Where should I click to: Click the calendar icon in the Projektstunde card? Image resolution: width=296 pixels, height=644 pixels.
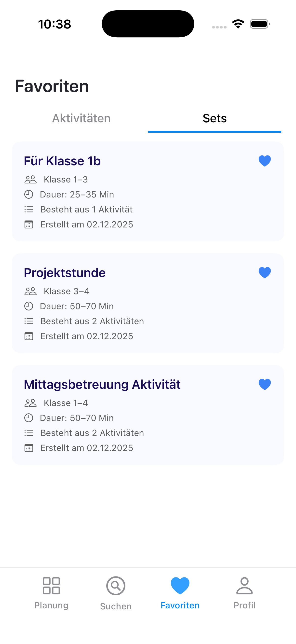click(29, 336)
